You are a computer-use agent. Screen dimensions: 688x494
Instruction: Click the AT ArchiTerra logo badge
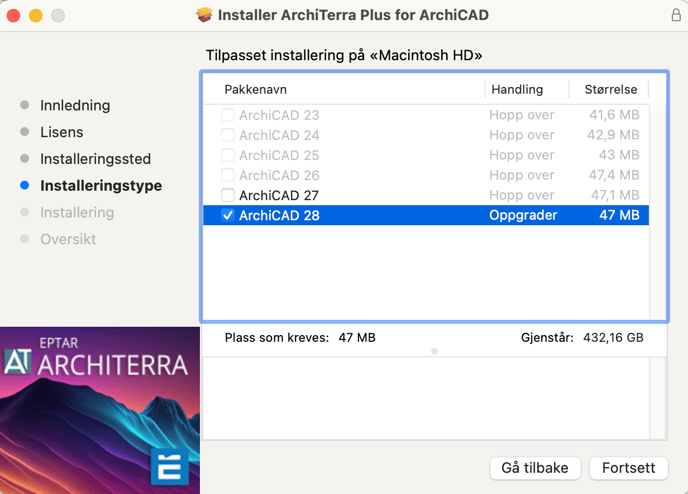(18, 362)
